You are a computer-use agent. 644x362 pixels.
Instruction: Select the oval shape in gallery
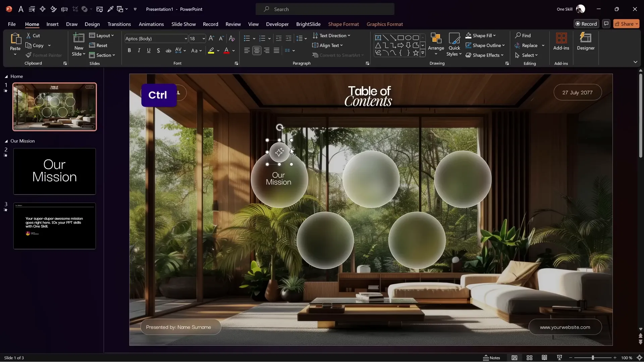tap(408, 38)
